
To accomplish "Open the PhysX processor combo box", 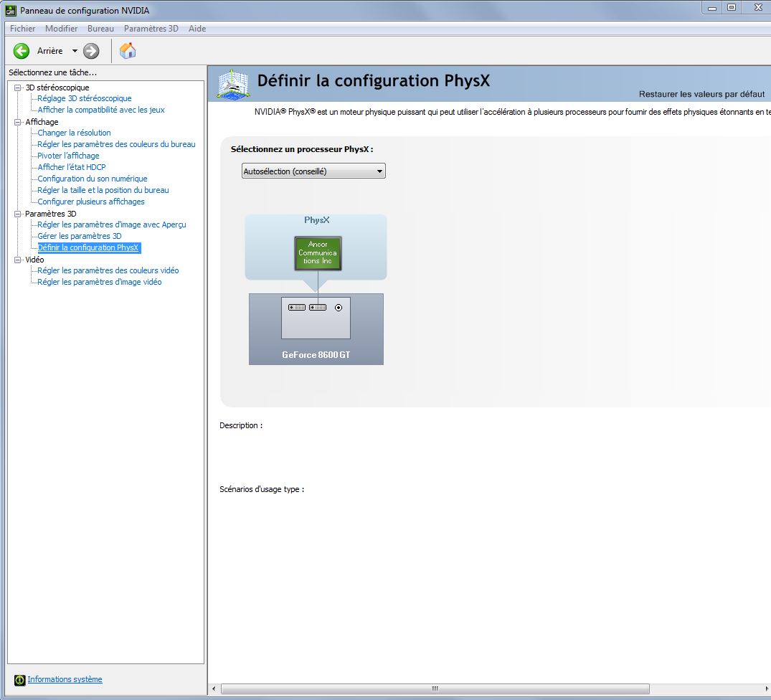I will pyautogui.click(x=313, y=171).
